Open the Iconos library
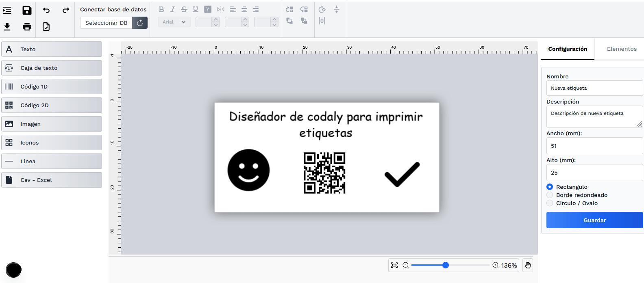The width and height of the screenshot is (644, 283). click(52, 143)
